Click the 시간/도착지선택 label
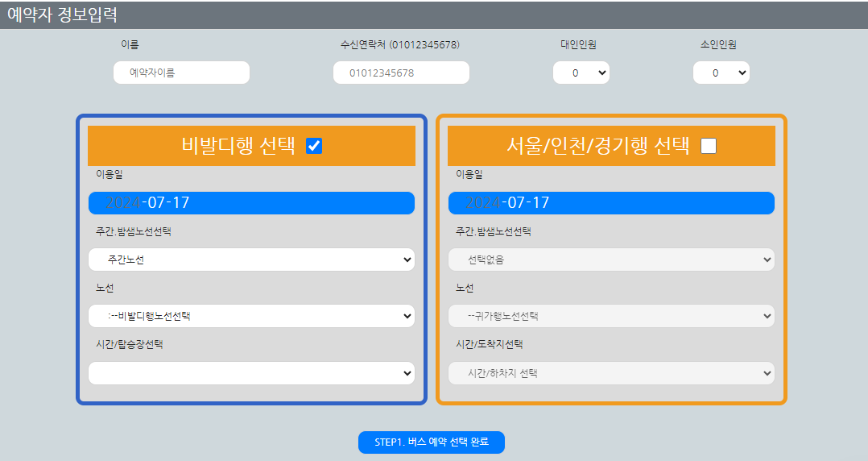 click(490, 344)
